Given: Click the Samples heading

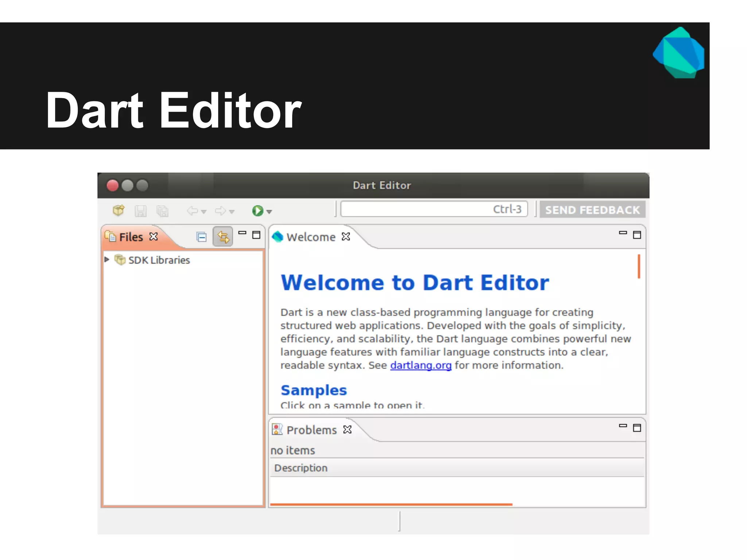Looking at the screenshot, I should [314, 390].
